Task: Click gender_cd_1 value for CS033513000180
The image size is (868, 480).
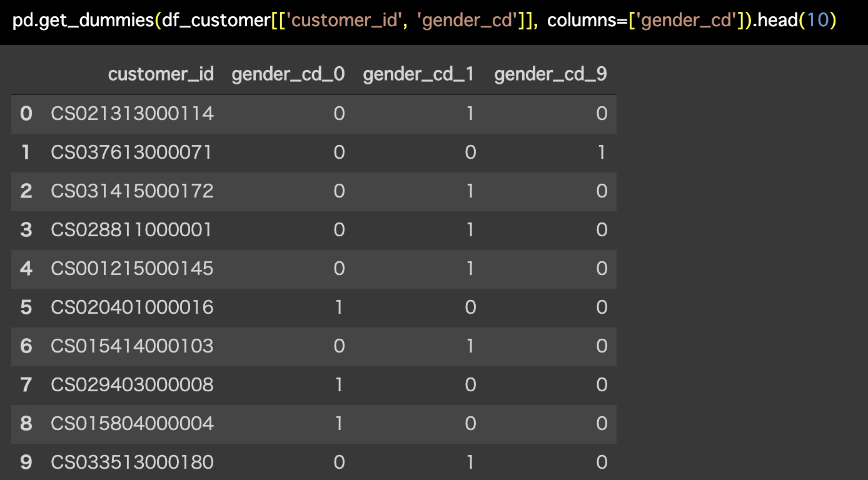Action: [x=470, y=462]
